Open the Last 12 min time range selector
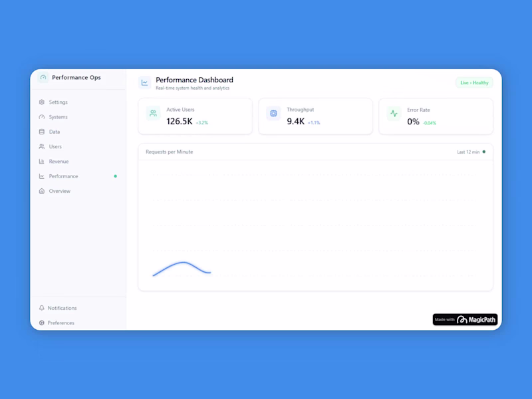 467,152
